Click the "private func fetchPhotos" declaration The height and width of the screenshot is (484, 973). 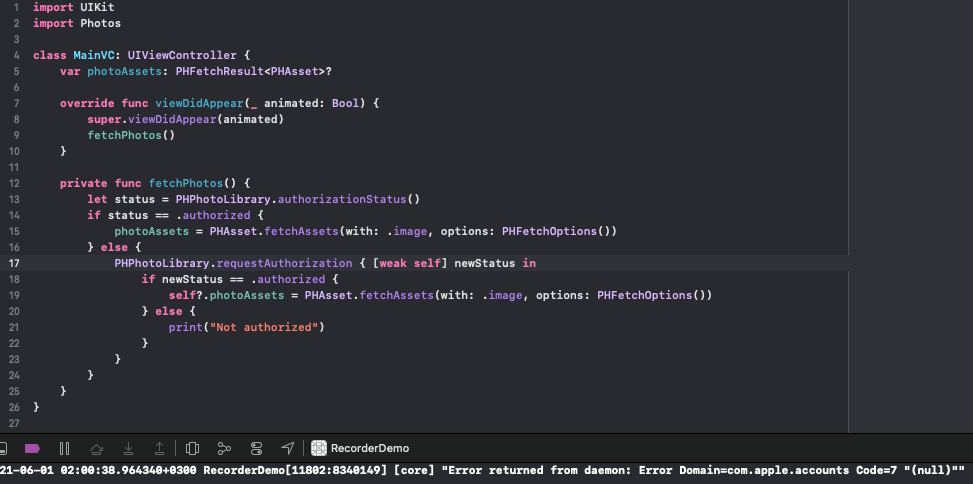coord(141,183)
